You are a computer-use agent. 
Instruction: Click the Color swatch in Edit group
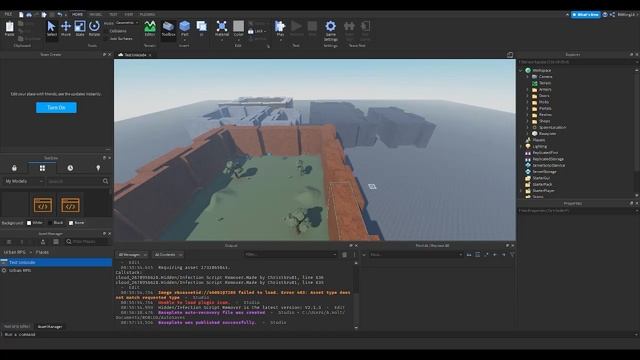point(238,26)
